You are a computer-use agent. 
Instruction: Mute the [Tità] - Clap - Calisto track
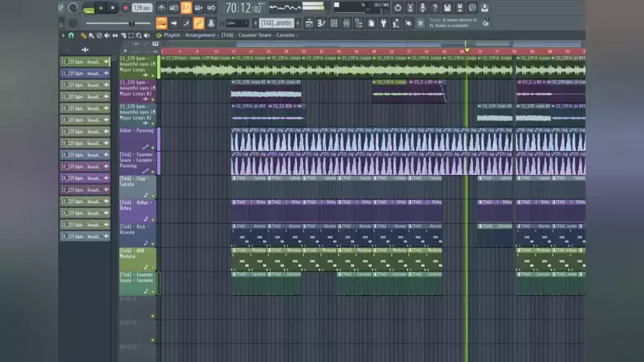click(153, 195)
